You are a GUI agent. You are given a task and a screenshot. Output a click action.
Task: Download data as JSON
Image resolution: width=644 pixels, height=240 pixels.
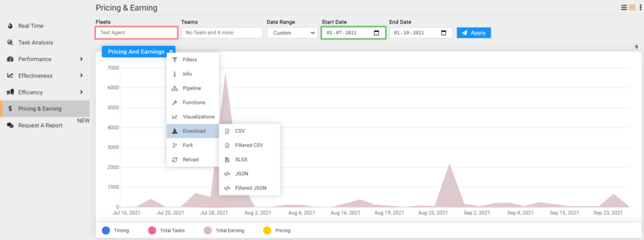(x=249, y=174)
